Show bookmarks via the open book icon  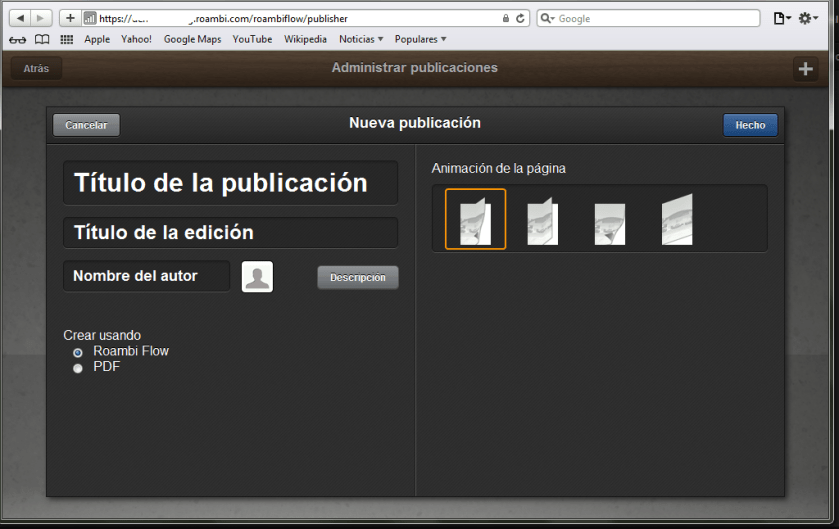[x=42, y=40]
